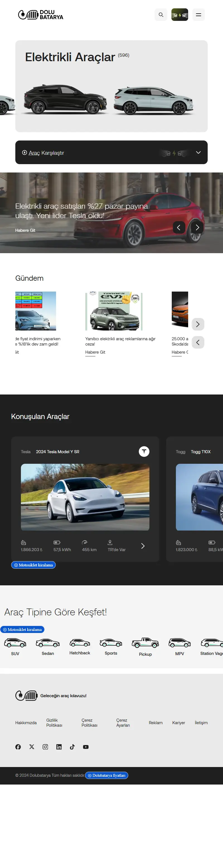223x868 pixels.
Task: Open Hakkımızda footer link
Action: [26, 723]
